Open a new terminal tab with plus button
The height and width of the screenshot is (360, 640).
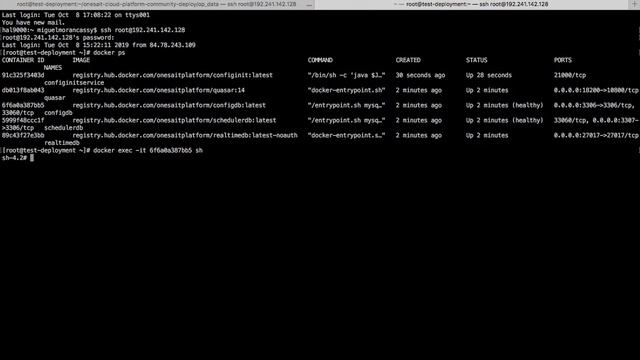634,4
